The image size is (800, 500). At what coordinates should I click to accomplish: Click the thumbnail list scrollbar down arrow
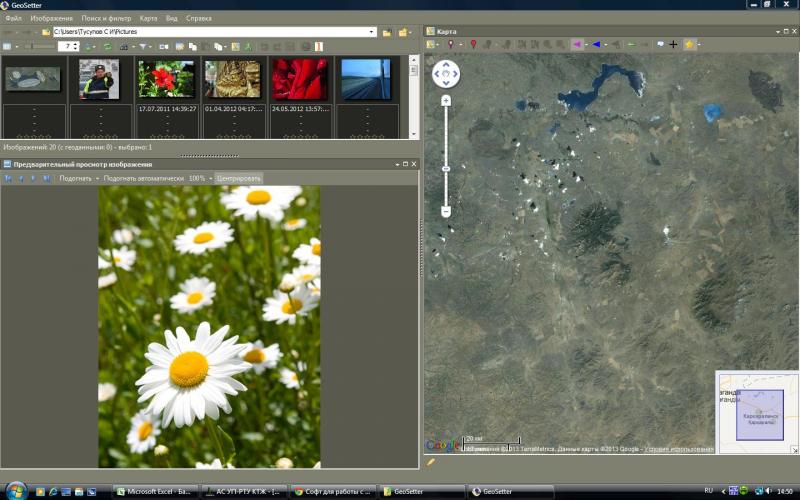pyautogui.click(x=414, y=134)
